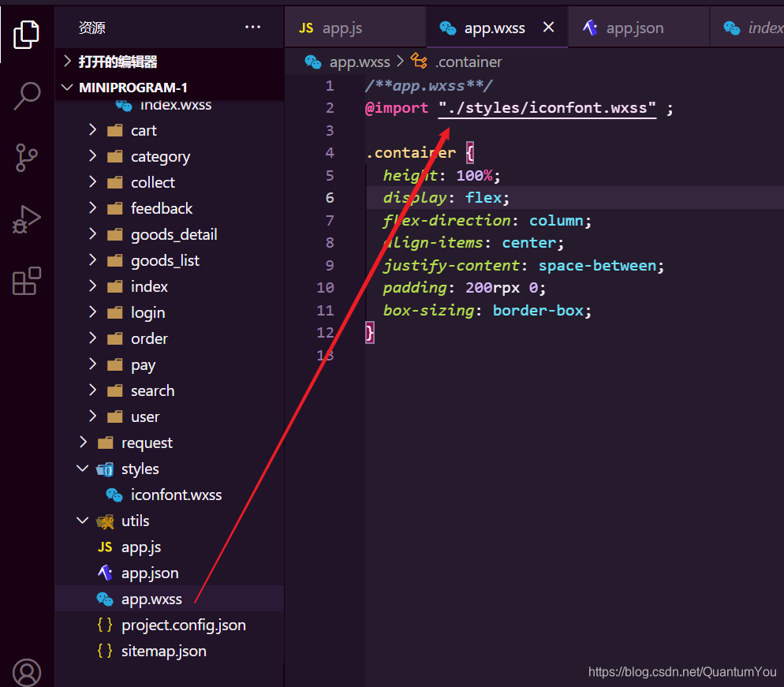Screen dimensions: 784x687
Task: Click braces icon beside project.config.json
Action: coord(105,625)
